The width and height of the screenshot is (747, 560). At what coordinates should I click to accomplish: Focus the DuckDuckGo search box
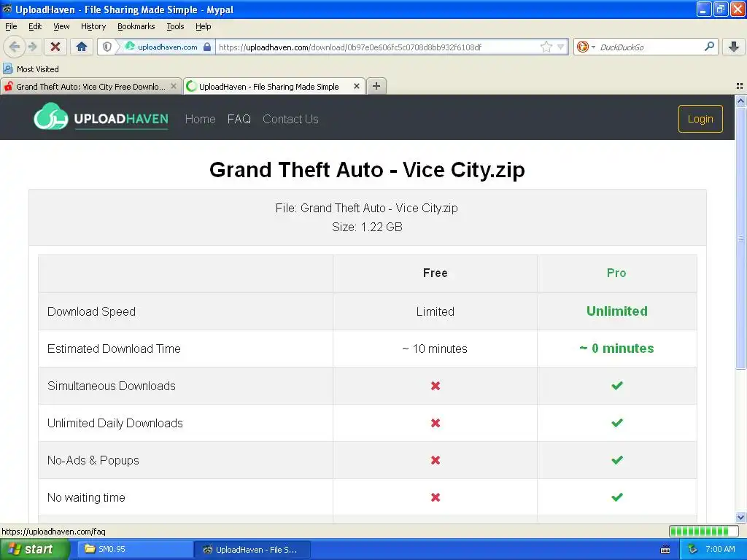tap(649, 47)
